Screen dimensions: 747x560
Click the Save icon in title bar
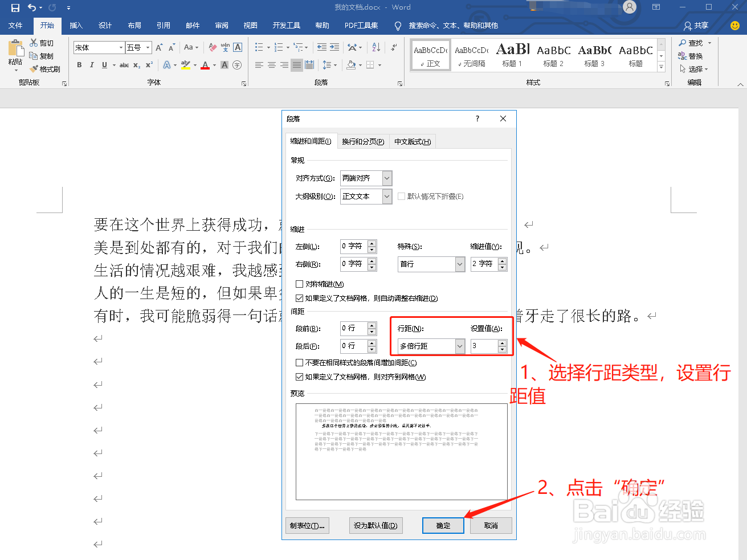pos(15,7)
